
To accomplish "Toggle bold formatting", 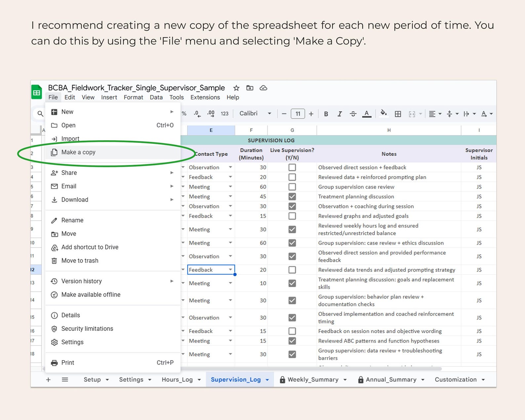I will [x=326, y=114].
